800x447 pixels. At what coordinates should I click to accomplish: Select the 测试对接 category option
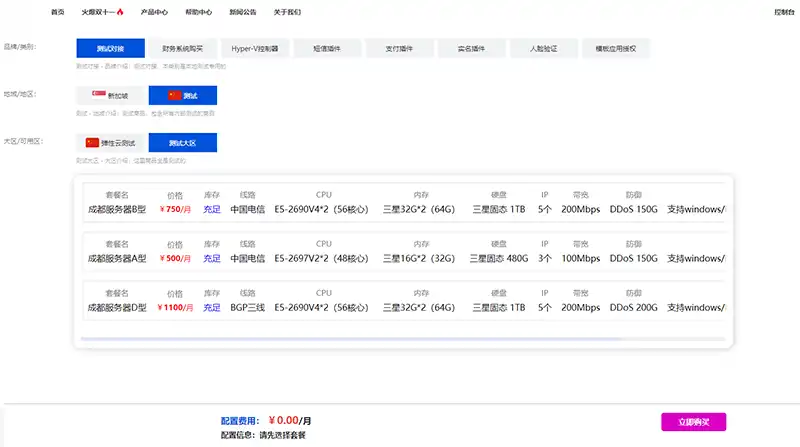tap(110, 48)
